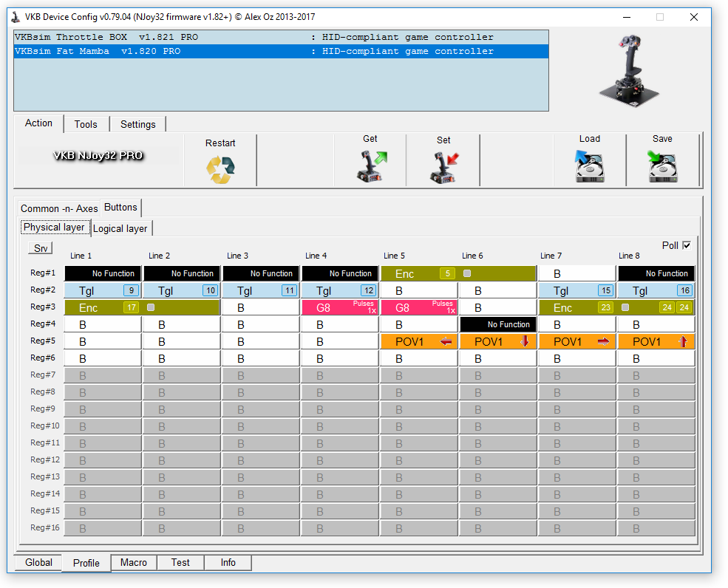728x588 pixels.
Task: Click the B cell at Reg#6 Line 5
Action: coord(419,359)
